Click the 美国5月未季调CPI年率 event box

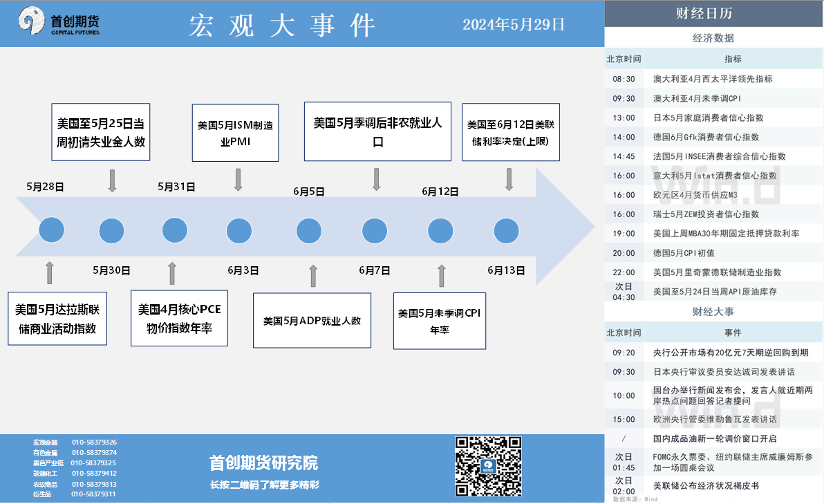click(440, 321)
